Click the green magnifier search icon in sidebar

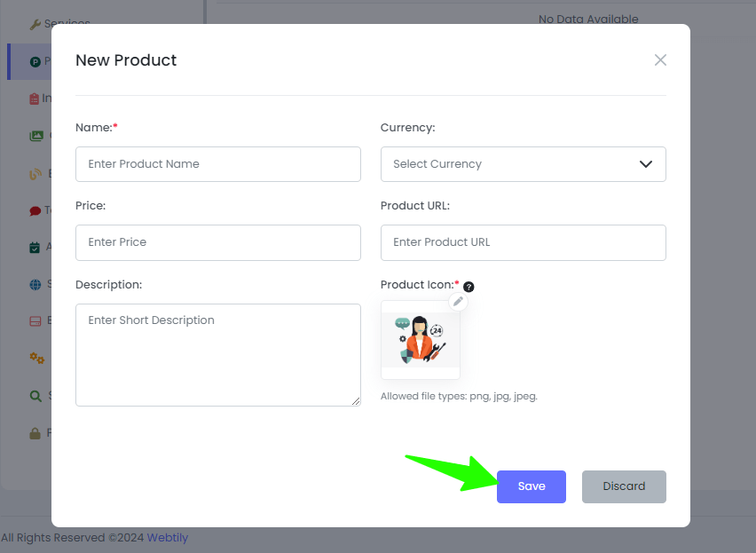[35, 396]
